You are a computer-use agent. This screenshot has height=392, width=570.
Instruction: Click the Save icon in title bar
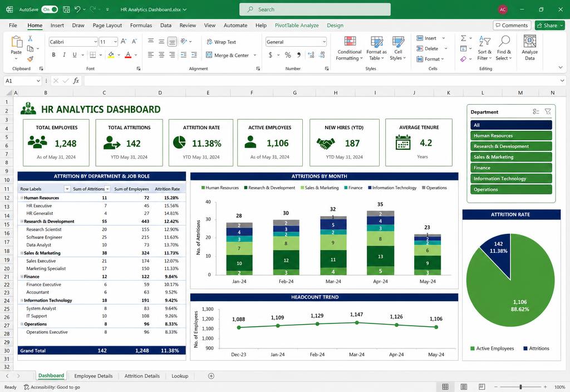(x=66, y=9)
